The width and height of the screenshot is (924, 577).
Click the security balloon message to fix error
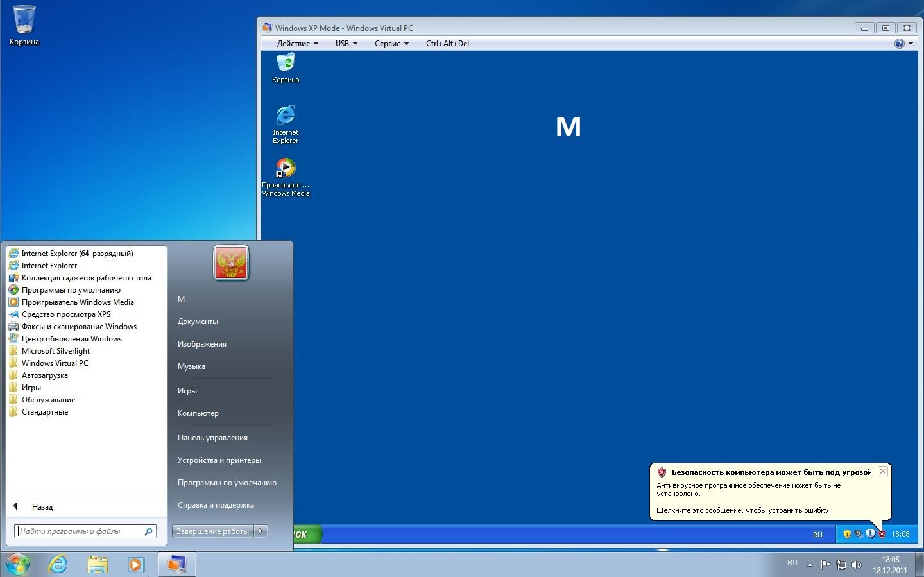click(x=770, y=493)
